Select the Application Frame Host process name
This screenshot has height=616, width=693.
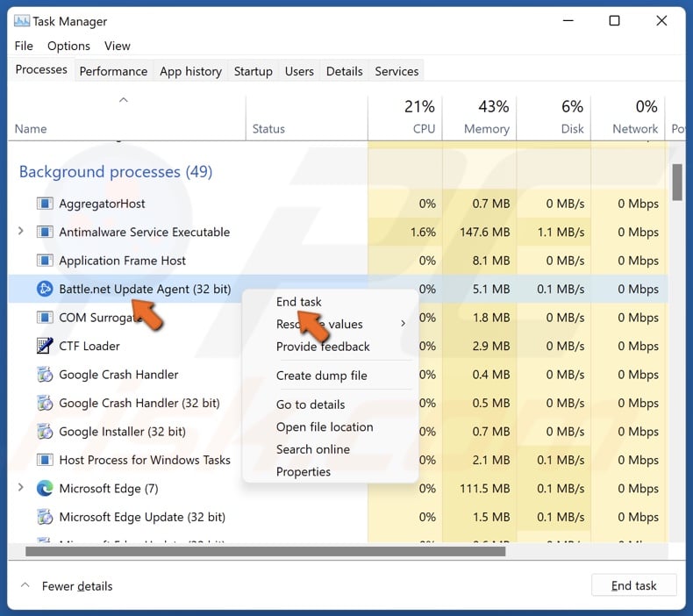tap(123, 261)
